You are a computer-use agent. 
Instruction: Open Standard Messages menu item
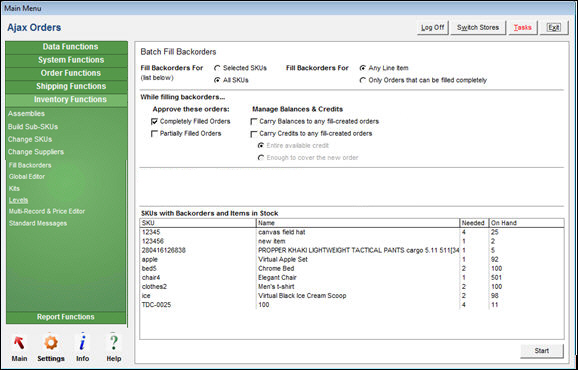click(x=38, y=224)
